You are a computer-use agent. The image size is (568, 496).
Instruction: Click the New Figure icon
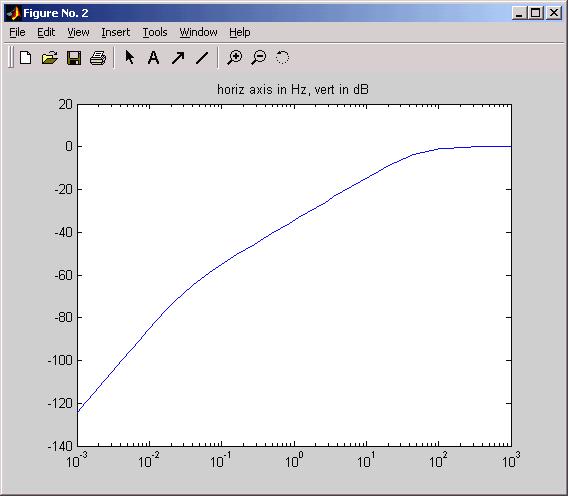pos(25,58)
